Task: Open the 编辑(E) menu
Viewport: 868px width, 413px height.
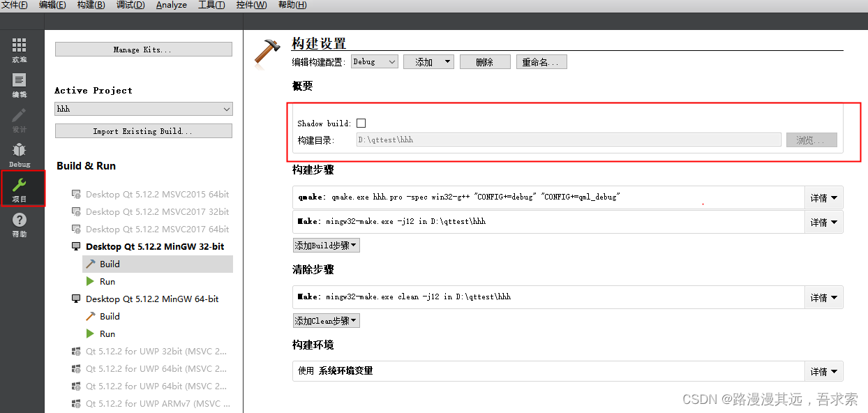Action: click(x=52, y=5)
